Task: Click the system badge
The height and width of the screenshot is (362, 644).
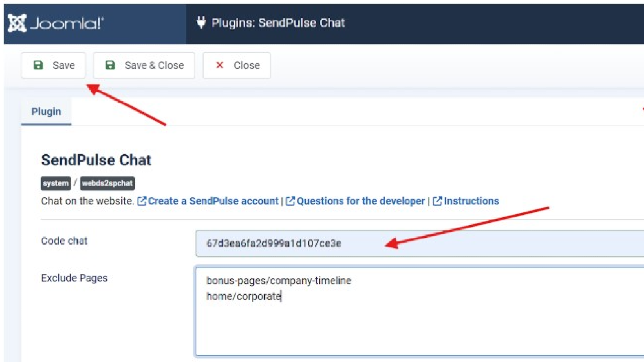Action: pyautogui.click(x=56, y=183)
